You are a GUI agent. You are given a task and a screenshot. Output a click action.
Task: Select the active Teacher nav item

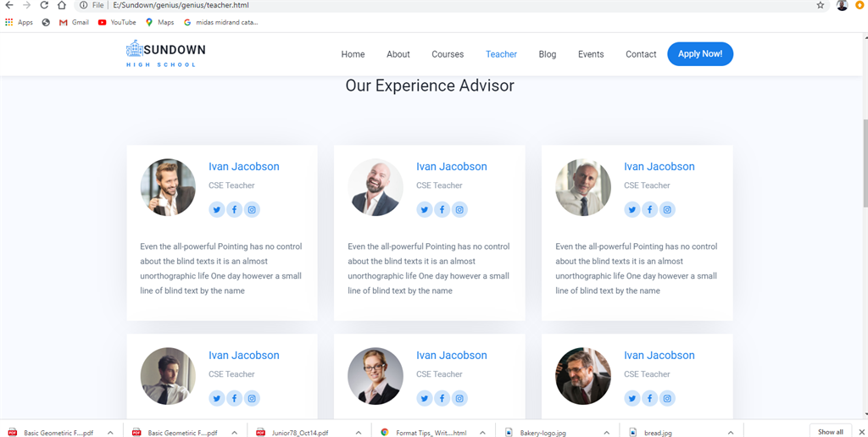(502, 54)
